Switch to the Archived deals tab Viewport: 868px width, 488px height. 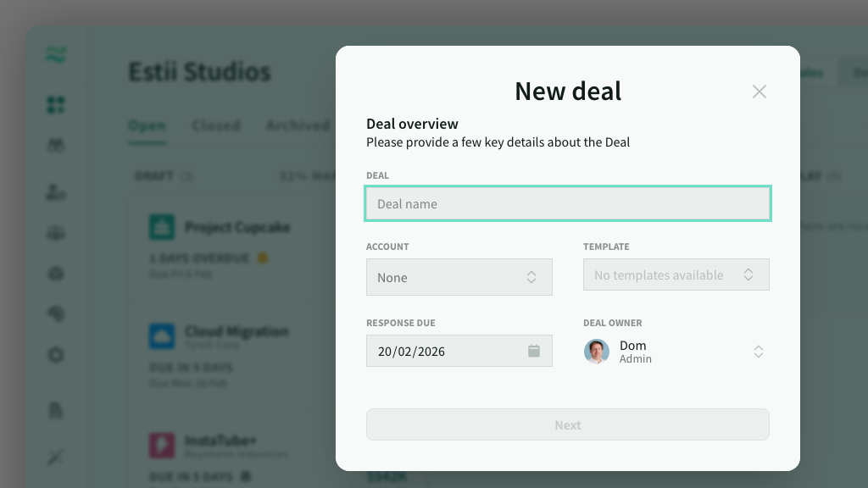(x=298, y=125)
